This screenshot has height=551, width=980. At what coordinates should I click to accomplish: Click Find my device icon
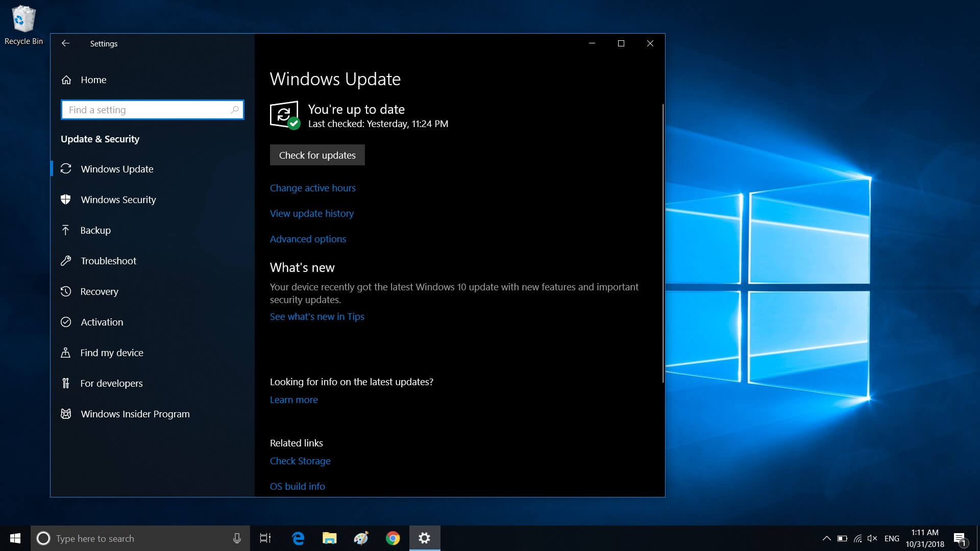coord(65,352)
